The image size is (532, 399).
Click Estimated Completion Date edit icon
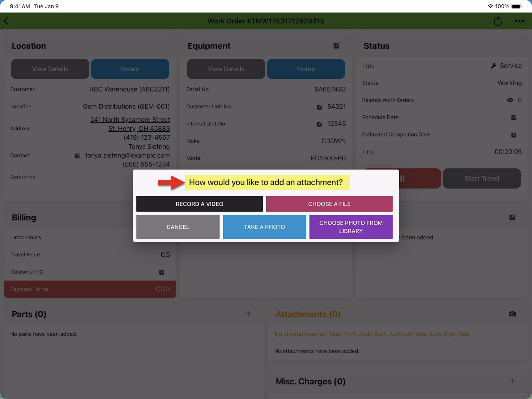coord(514,135)
